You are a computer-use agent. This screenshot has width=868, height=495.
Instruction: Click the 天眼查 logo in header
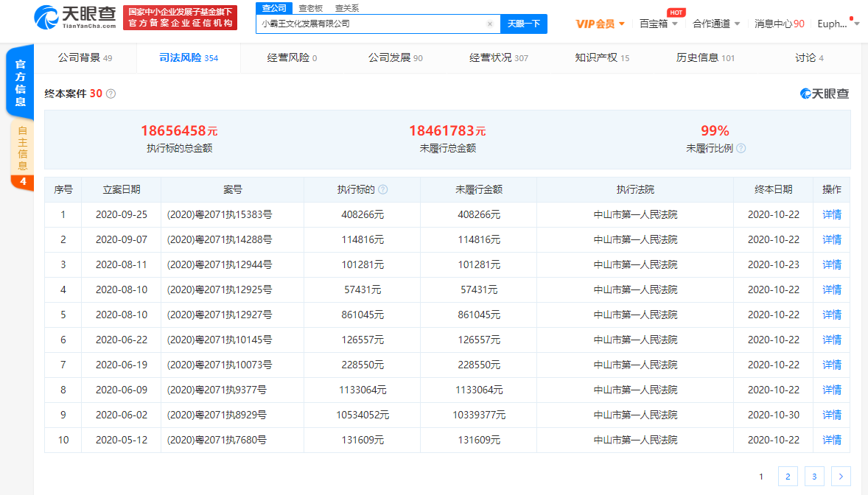tap(75, 18)
